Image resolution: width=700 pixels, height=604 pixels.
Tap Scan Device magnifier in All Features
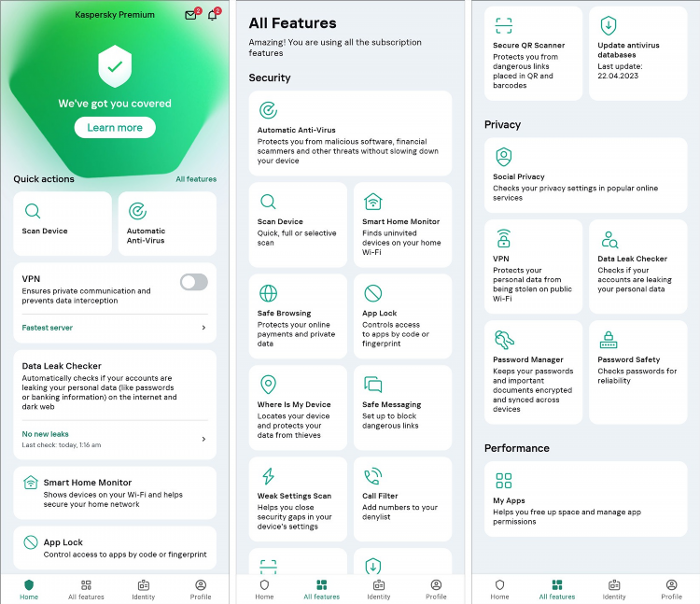tap(268, 202)
